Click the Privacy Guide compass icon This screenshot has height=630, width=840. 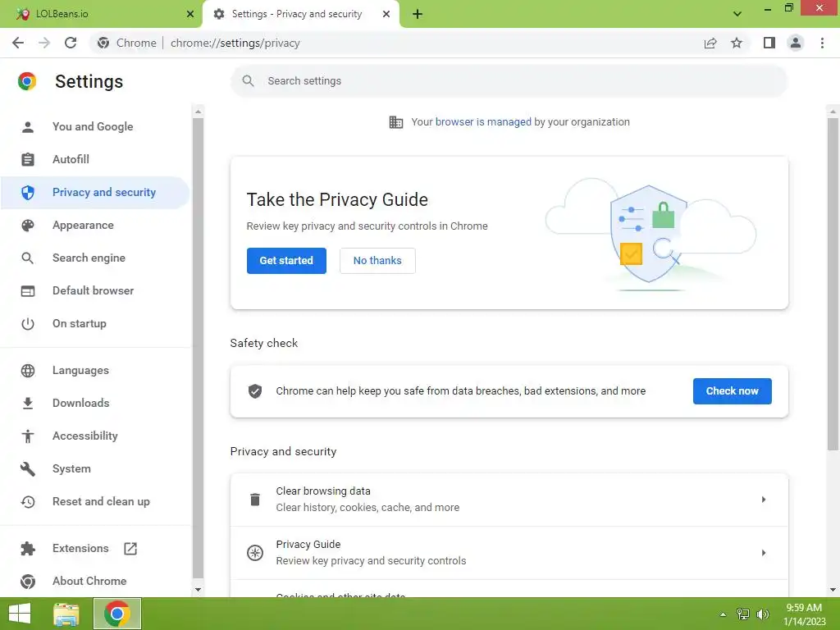click(x=255, y=553)
